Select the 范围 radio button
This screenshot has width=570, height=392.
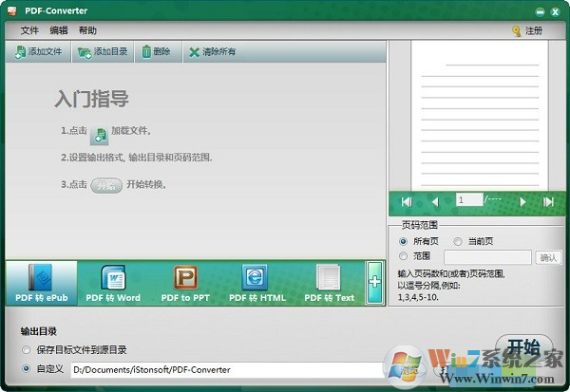pyautogui.click(x=403, y=256)
